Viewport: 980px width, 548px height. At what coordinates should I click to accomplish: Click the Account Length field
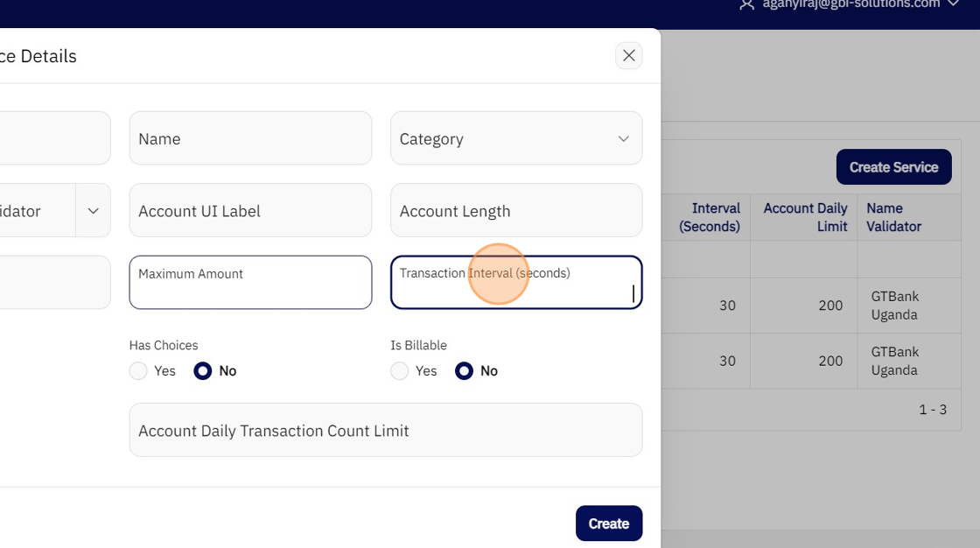click(516, 211)
